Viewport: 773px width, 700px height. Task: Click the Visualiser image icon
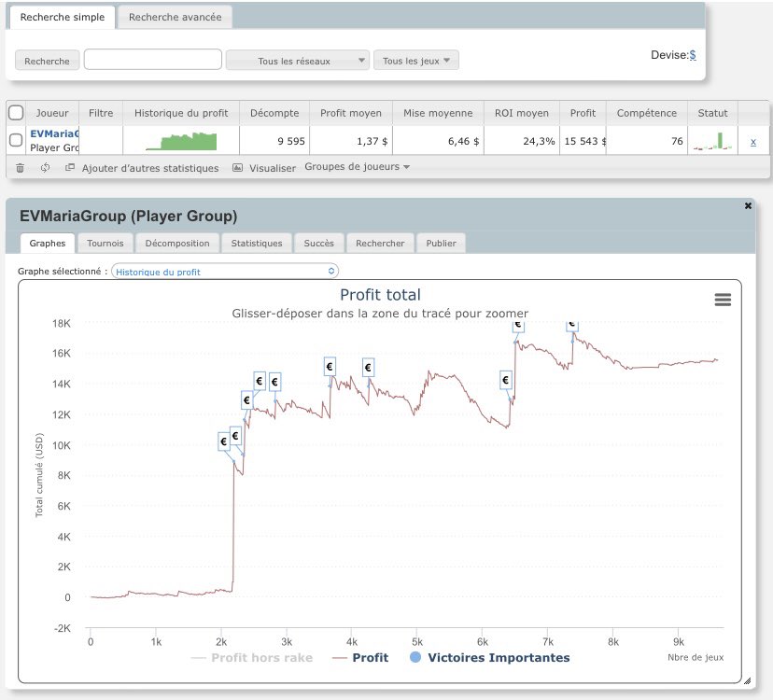tap(238, 168)
